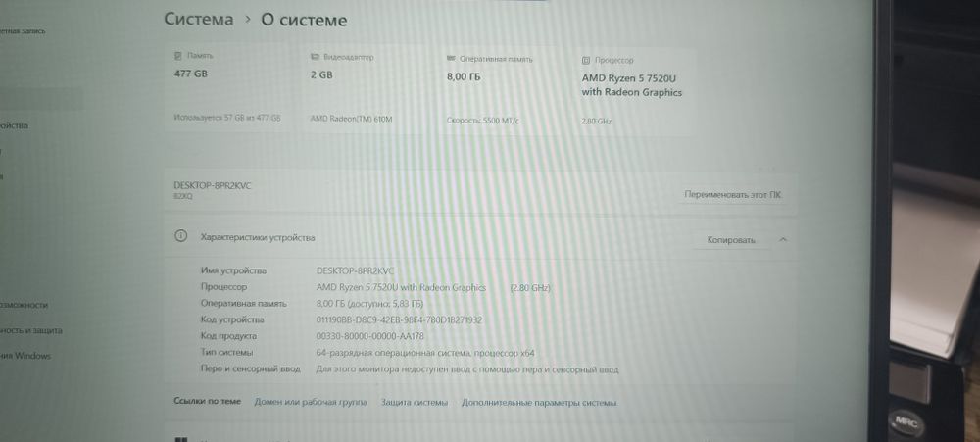The image size is (980, 442).
Task: Select the Тип системы row value
Action: click(425, 353)
